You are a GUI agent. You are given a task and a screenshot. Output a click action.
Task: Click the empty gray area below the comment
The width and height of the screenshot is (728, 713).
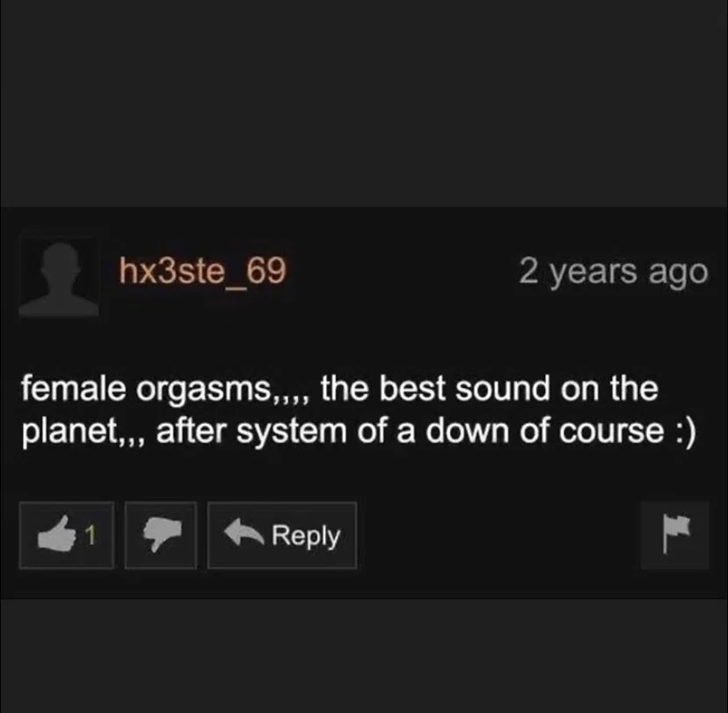coord(364,656)
